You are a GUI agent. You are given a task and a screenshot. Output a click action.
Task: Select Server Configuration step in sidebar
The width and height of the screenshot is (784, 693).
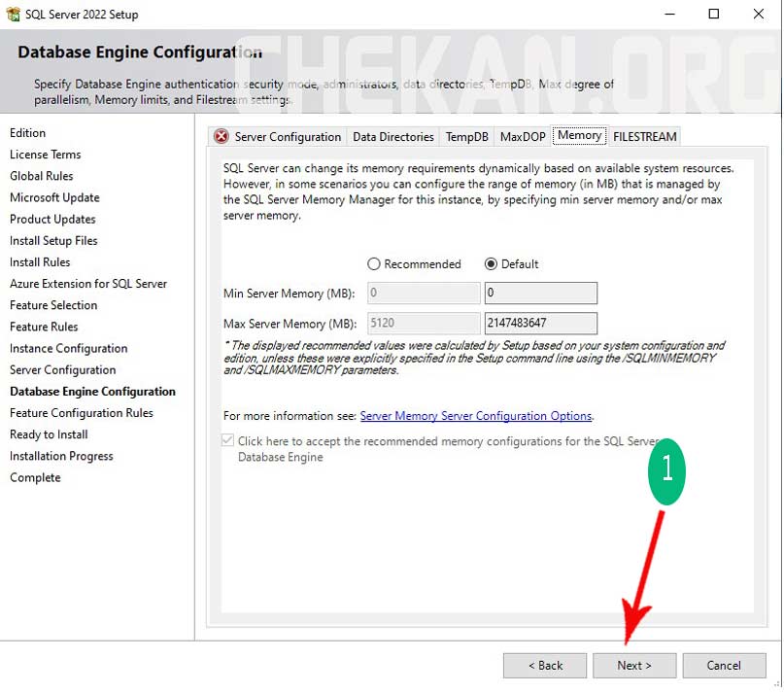tap(62, 369)
